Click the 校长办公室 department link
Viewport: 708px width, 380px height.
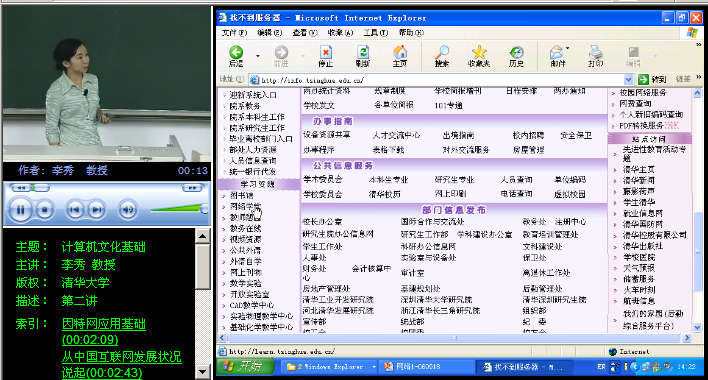point(322,222)
